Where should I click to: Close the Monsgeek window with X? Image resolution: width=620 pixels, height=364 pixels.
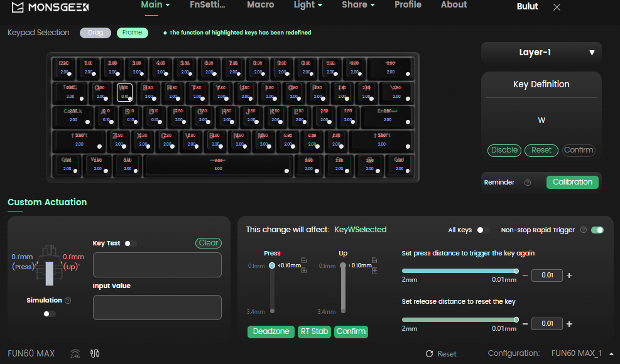[x=557, y=7]
